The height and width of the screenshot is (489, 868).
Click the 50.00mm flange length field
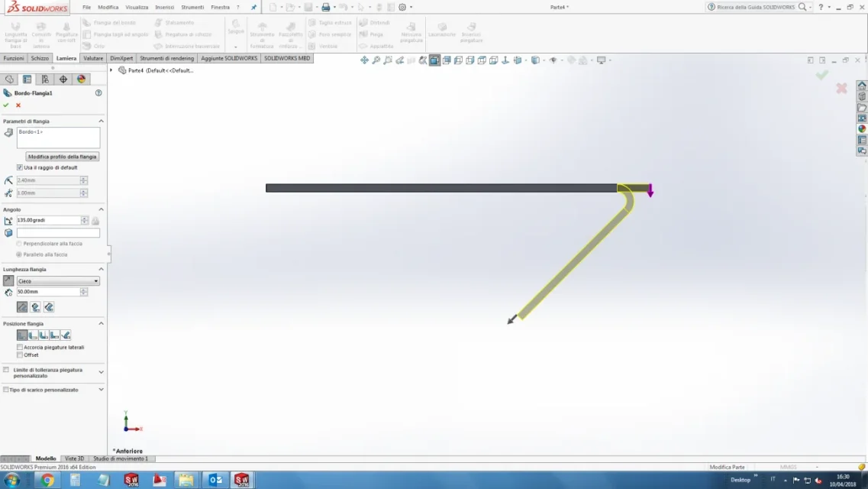48,292
